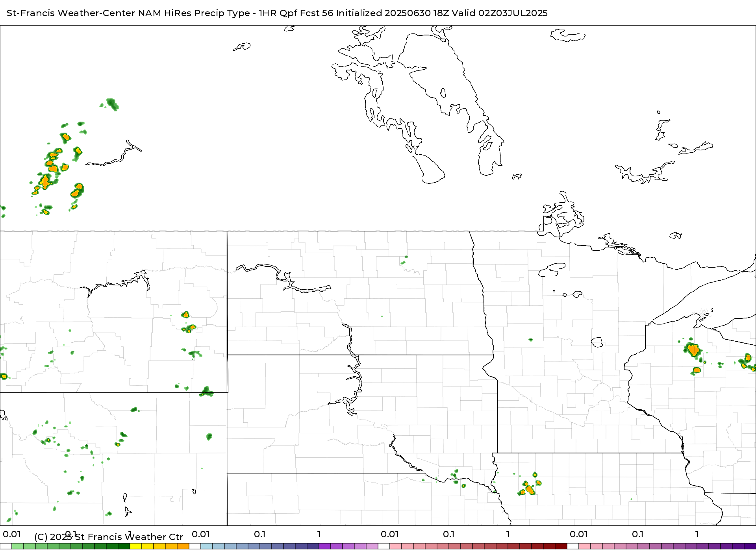The image size is (756, 551).
Task: Select the bright yellow legend swatch
Action: [136, 546]
